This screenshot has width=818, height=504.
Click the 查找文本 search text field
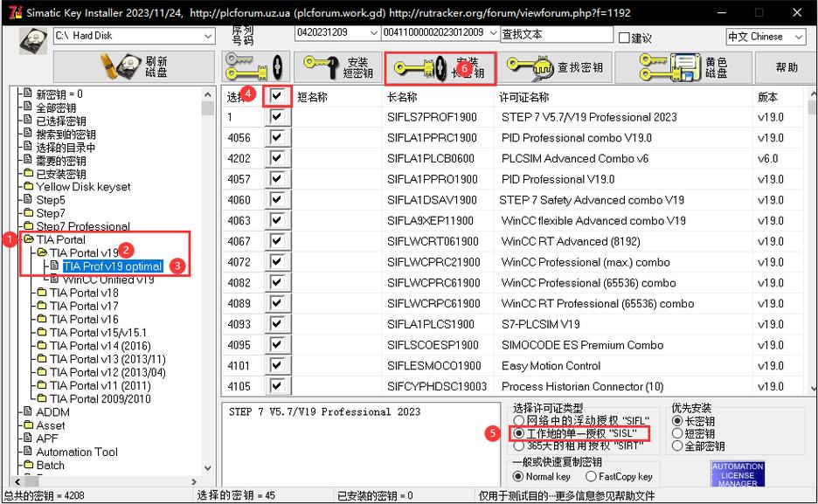(x=556, y=34)
